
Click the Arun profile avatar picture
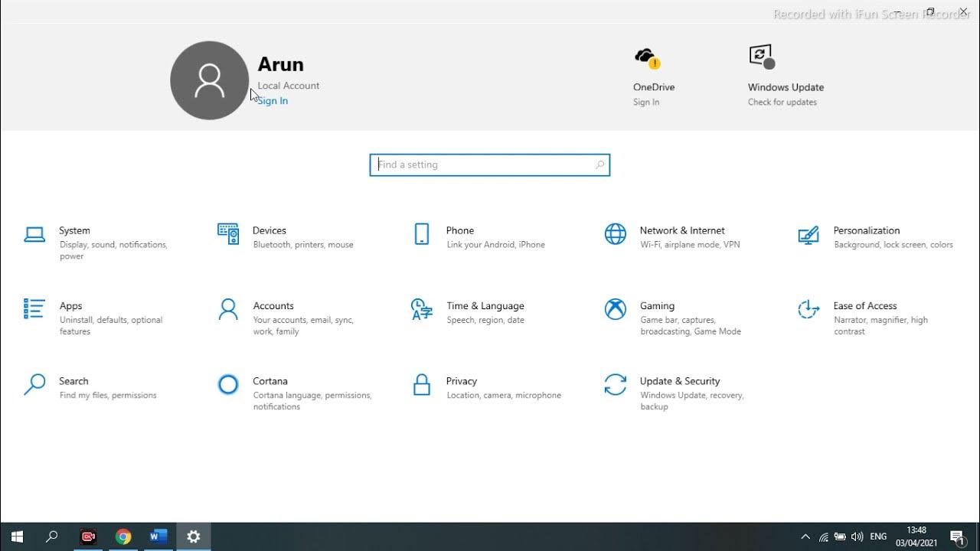coord(209,80)
